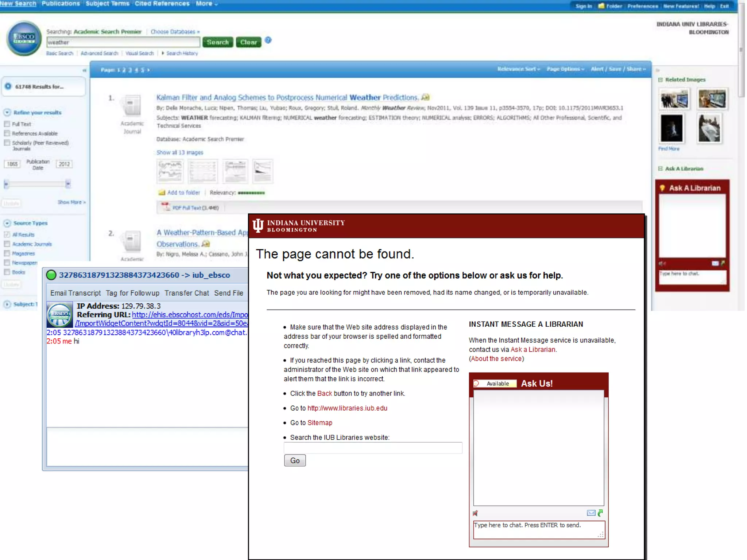747x560 pixels.
Task: Open the Sitemap link
Action: [x=320, y=423]
